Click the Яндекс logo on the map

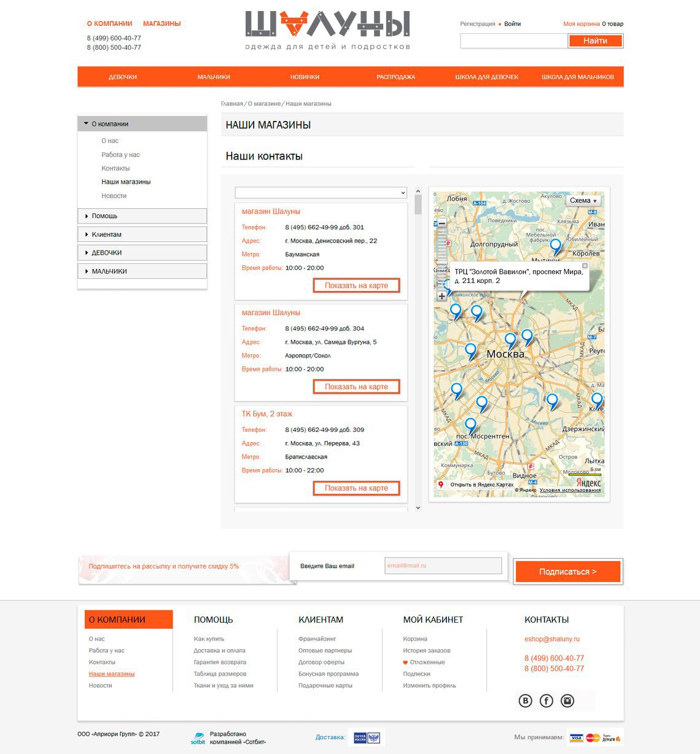588,483
